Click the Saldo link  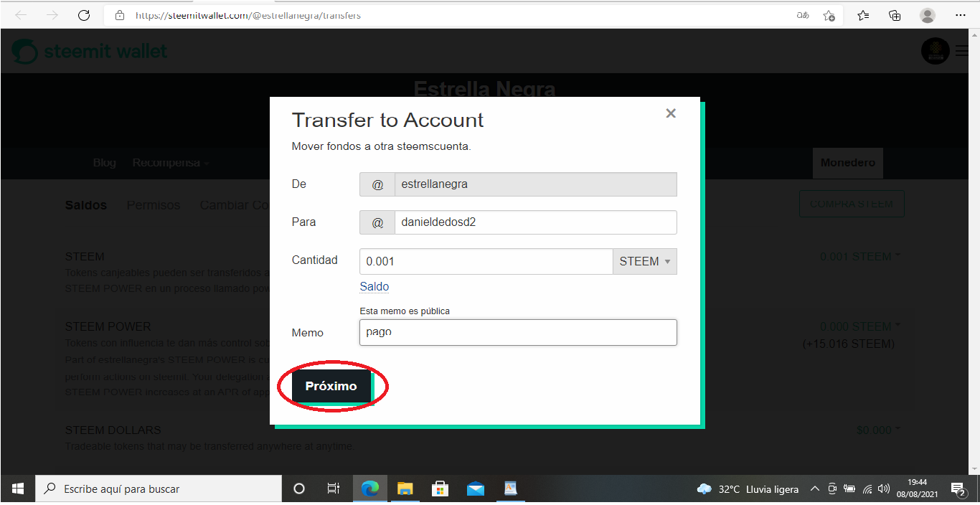pos(374,287)
